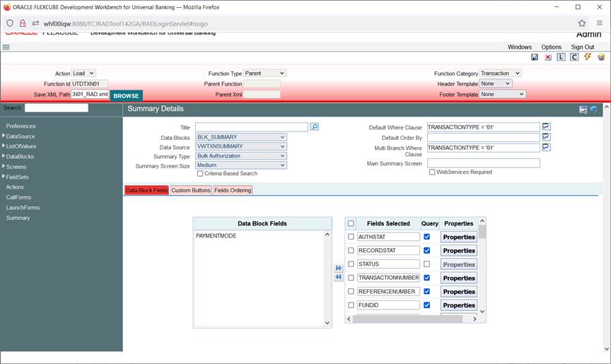Click the left panel Search input field
The height and width of the screenshot is (364, 611).
57,108
